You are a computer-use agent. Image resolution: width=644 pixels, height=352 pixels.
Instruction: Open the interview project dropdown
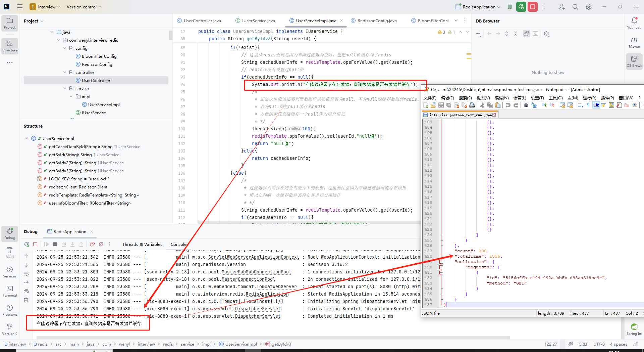45,7
